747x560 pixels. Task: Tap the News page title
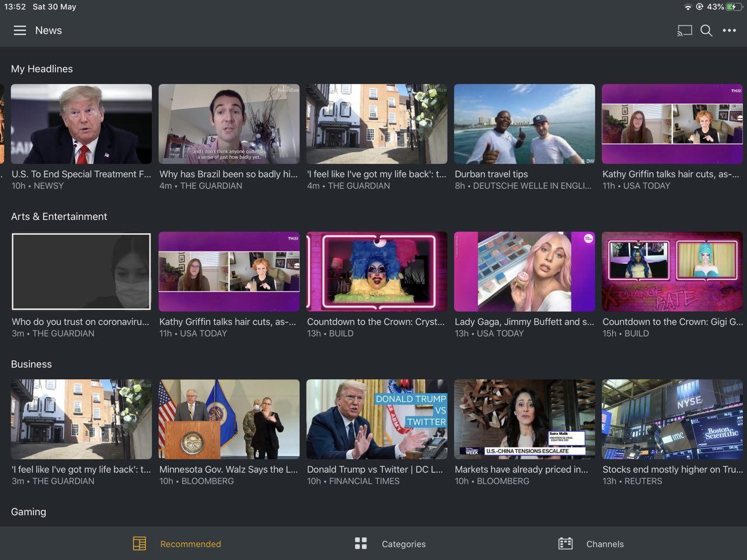48,30
